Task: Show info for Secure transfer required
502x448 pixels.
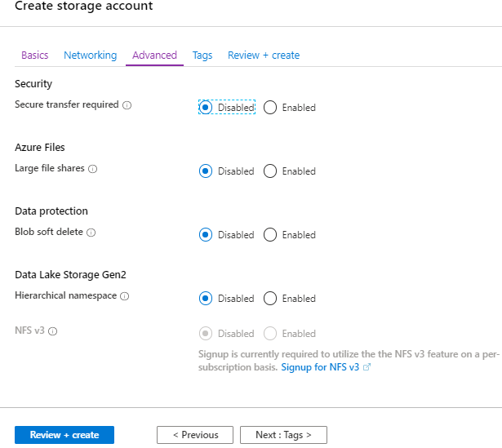Action: tap(127, 105)
